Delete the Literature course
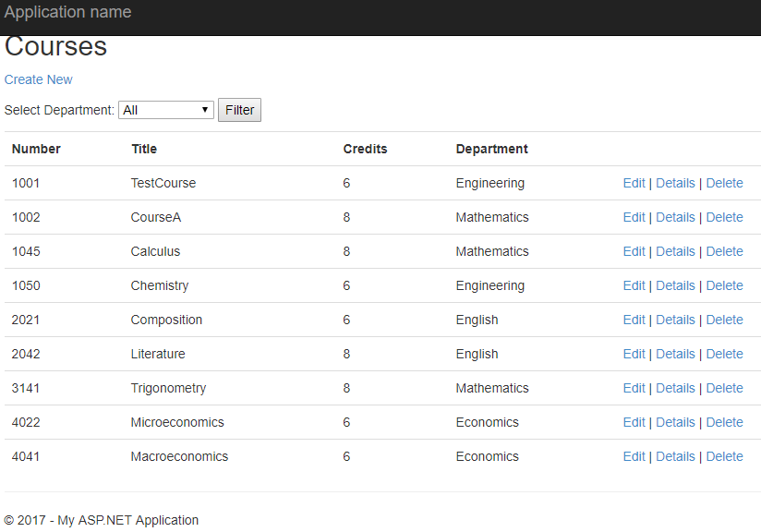Viewport: 761px width, 532px height. 724,354
